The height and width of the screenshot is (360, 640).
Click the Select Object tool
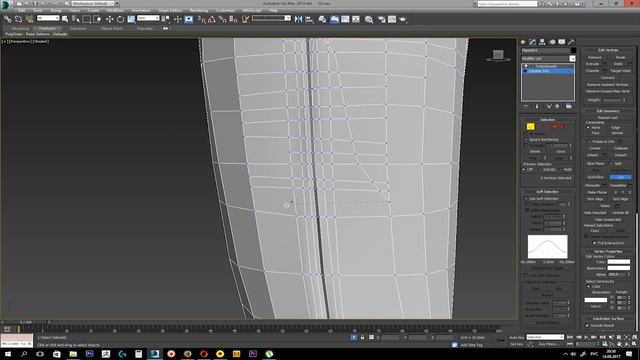[65, 19]
